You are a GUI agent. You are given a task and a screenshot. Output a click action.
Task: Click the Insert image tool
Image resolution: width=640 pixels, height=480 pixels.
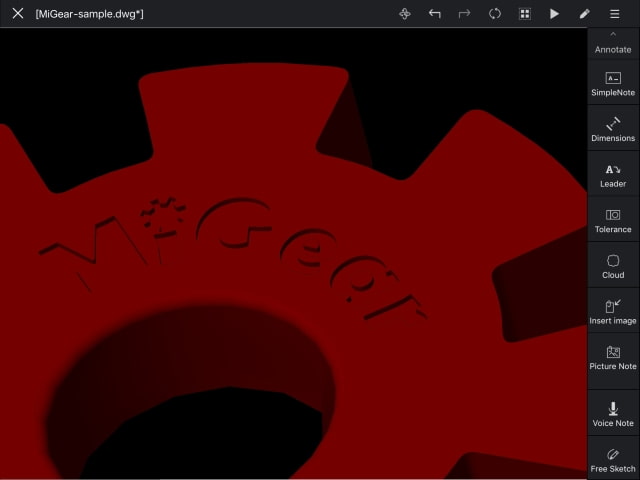(x=613, y=312)
